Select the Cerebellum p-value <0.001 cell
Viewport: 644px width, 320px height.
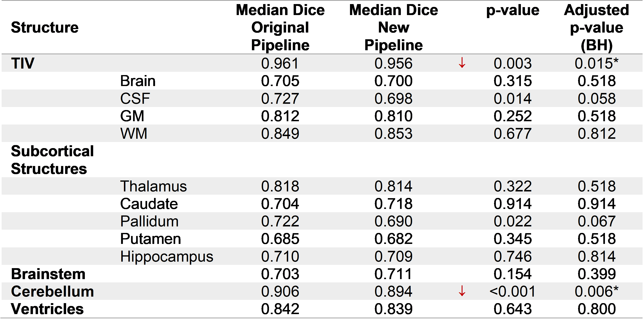pos(512,291)
